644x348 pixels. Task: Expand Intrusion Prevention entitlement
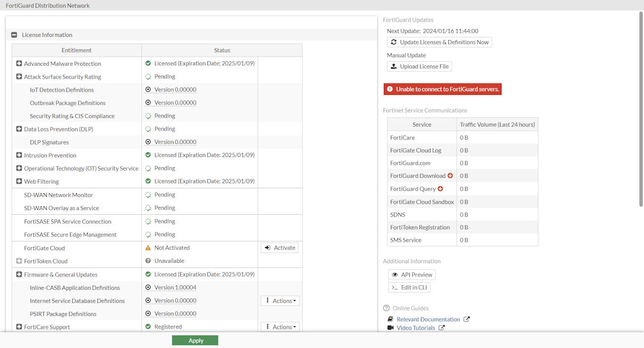[19, 155]
